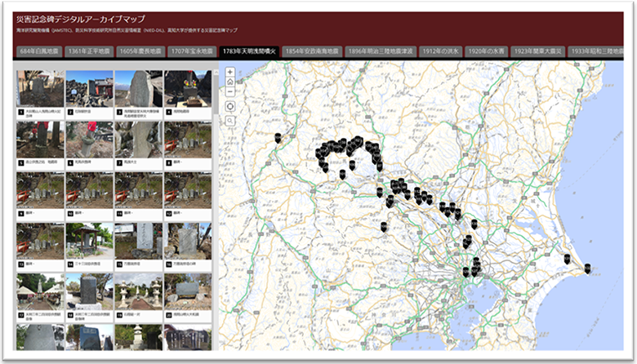This screenshot has height=364, width=637.
Task: Select the 1605年慶長地震 tab
Action: pyautogui.click(x=139, y=51)
